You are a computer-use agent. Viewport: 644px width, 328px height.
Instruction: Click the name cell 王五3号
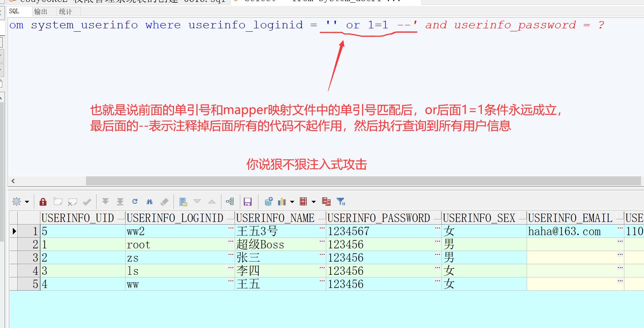point(280,231)
